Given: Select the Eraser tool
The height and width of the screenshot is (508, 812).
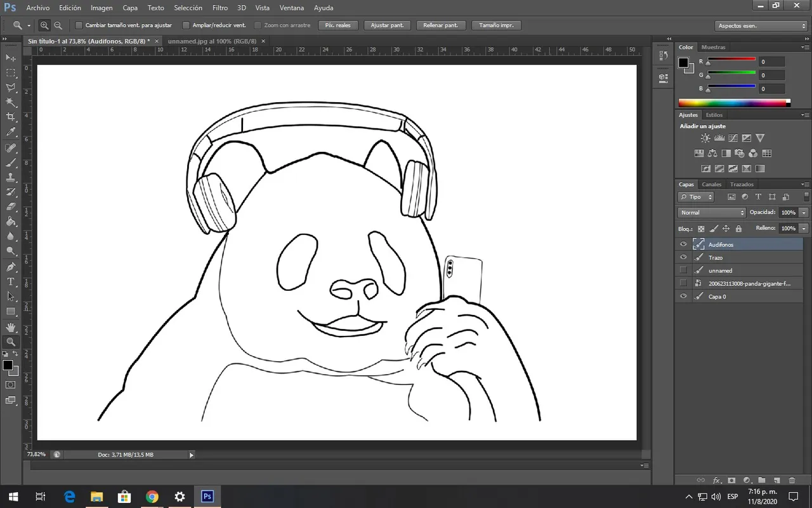Looking at the screenshot, I should [11, 207].
